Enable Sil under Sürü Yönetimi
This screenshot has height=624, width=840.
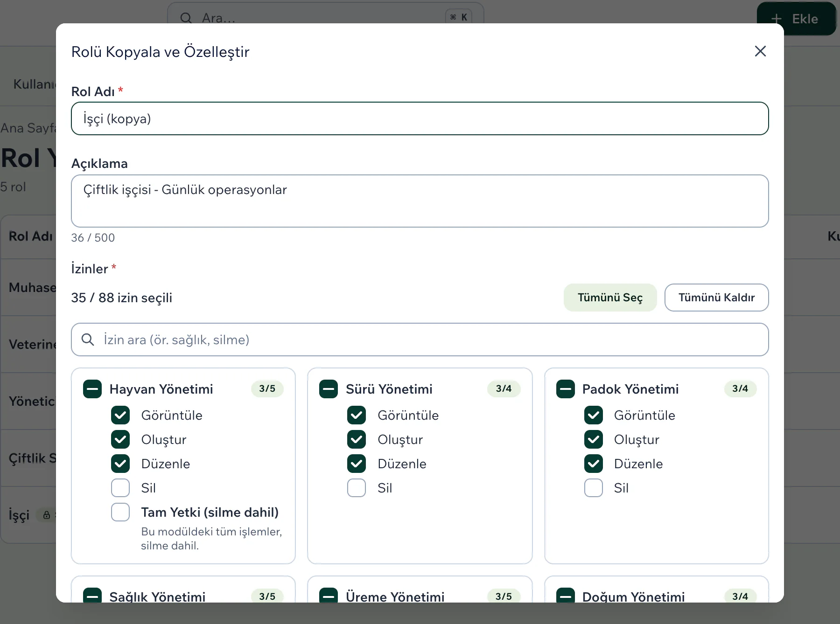click(x=357, y=488)
